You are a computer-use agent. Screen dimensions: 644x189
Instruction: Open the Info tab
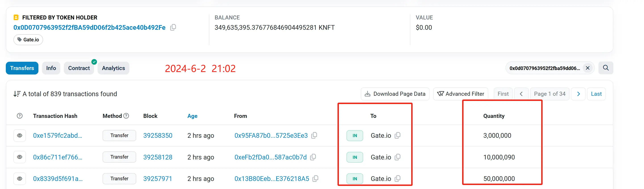tap(51, 68)
